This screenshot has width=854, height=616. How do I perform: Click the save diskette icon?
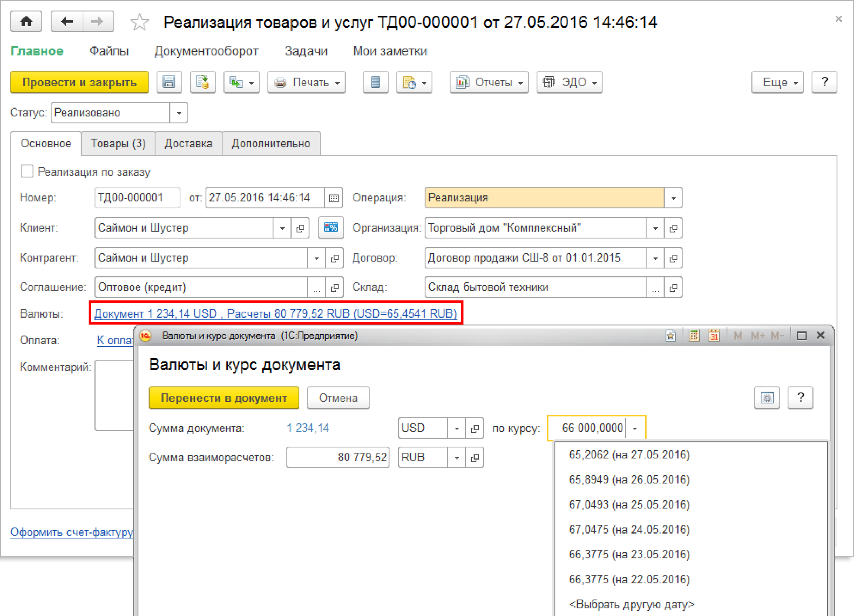(x=169, y=82)
